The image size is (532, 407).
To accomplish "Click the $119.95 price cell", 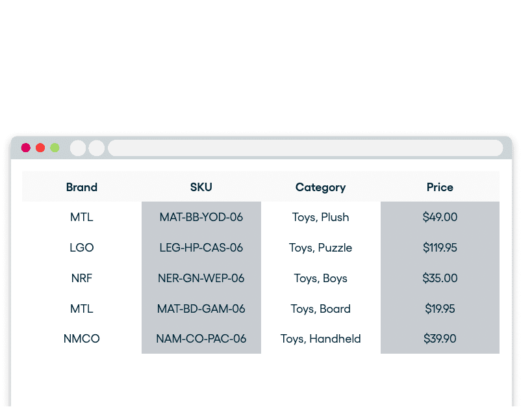I will (440, 248).
